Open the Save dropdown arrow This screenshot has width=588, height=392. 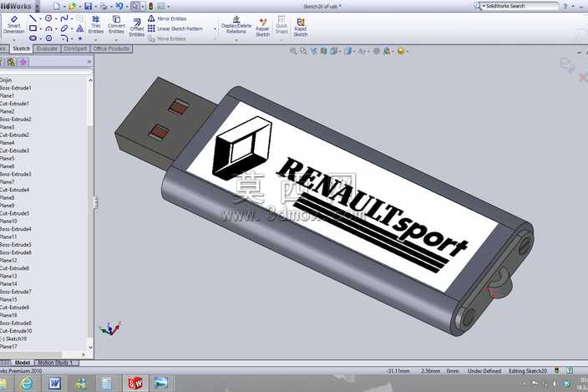[x=95, y=7]
